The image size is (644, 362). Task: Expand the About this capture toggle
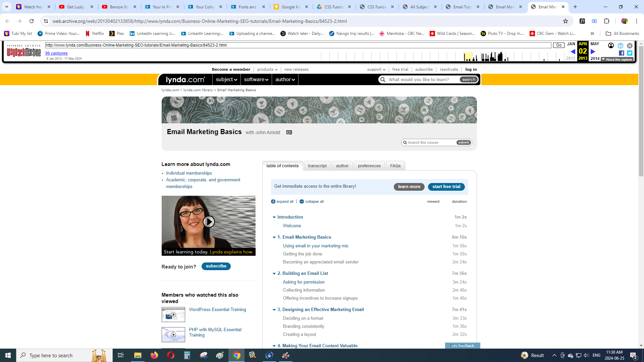[617, 60]
